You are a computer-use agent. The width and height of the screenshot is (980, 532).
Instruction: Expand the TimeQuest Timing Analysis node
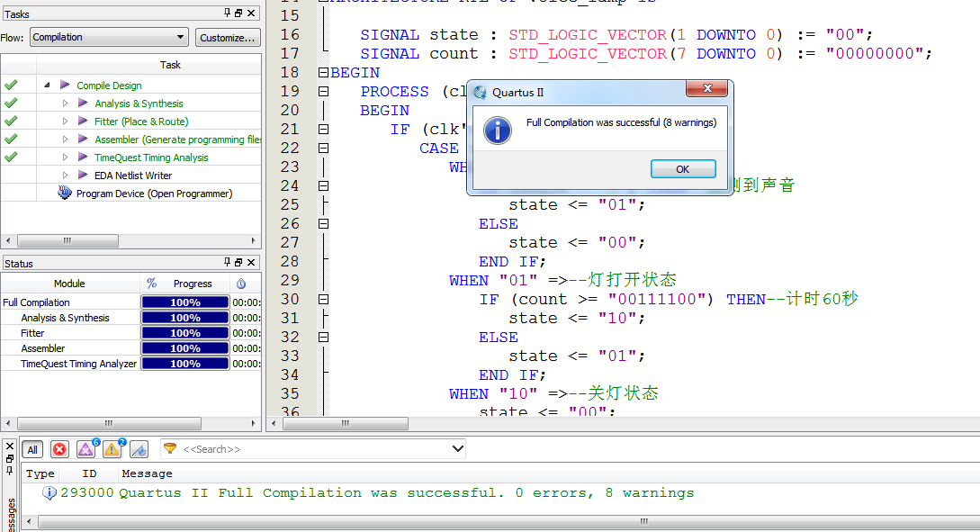click(65, 158)
